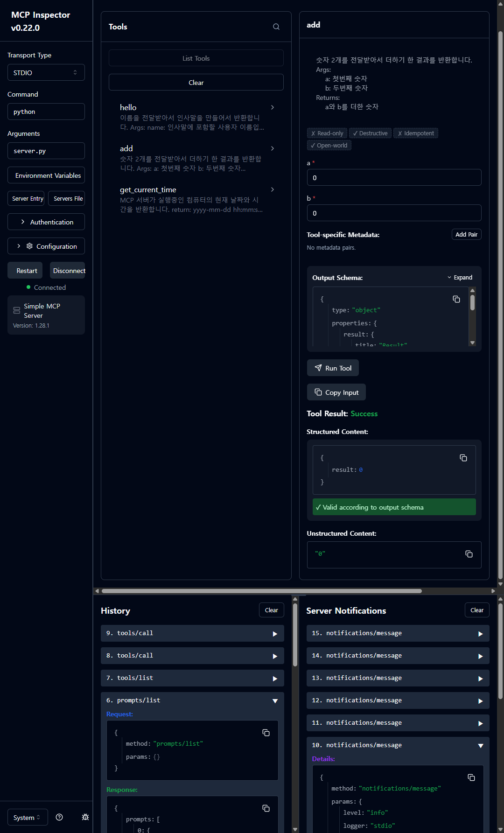Select the get_current_time tool
504x833 pixels.
coord(196,199)
